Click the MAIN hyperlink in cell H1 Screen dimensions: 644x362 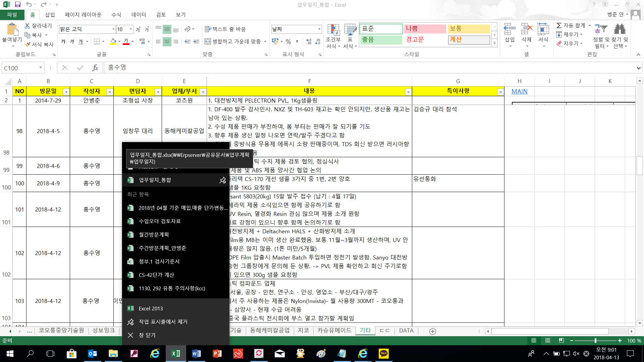point(519,92)
